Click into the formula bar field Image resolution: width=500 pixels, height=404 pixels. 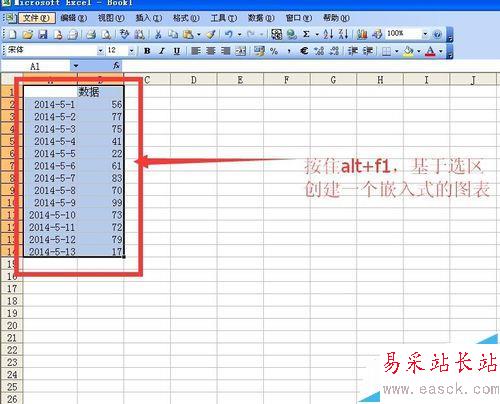[x=310, y=66]
